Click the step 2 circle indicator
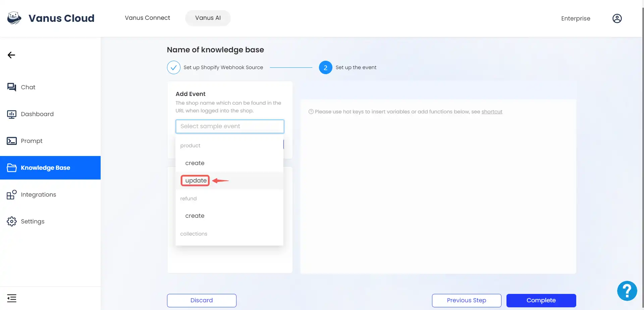Viewport: 644px width, 310px height. [325, 67]
